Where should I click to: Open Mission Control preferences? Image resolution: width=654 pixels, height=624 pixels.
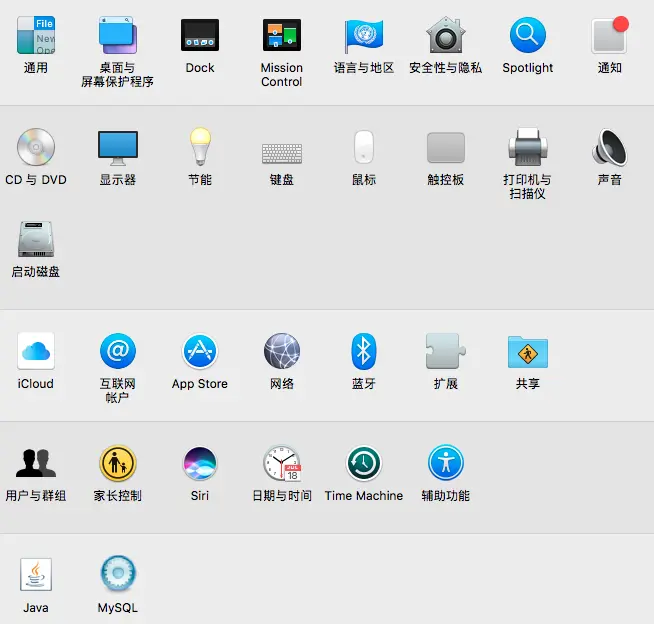(282, 35)
